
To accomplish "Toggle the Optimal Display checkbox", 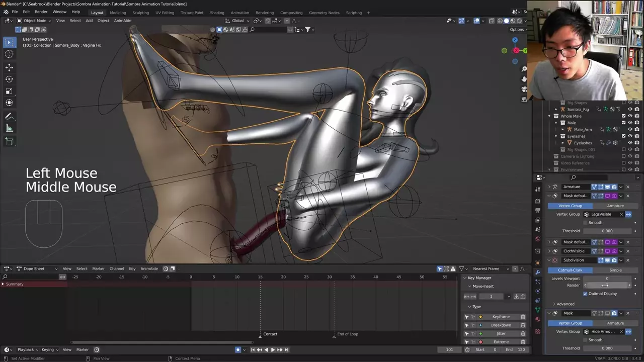I will point(585,294).
